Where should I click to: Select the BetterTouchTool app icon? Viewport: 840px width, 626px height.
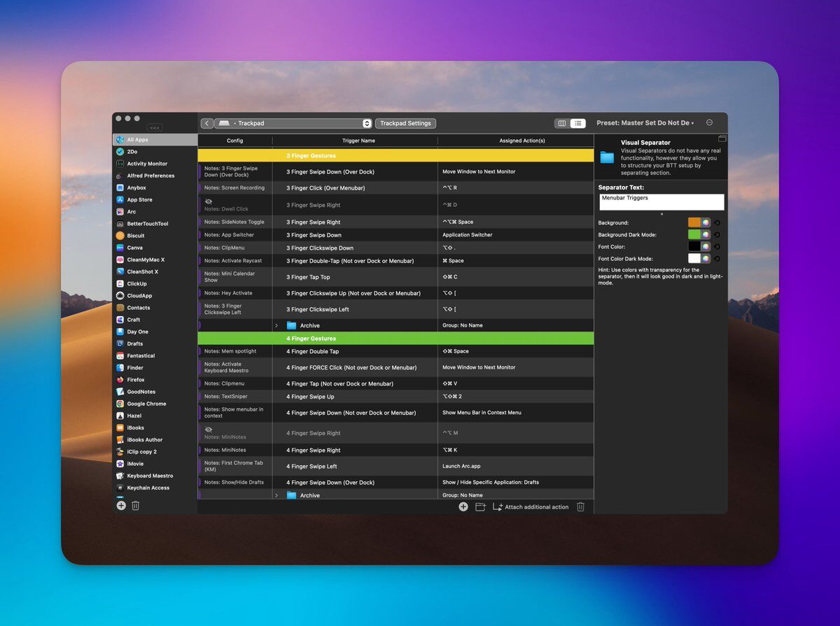[120, 224]
